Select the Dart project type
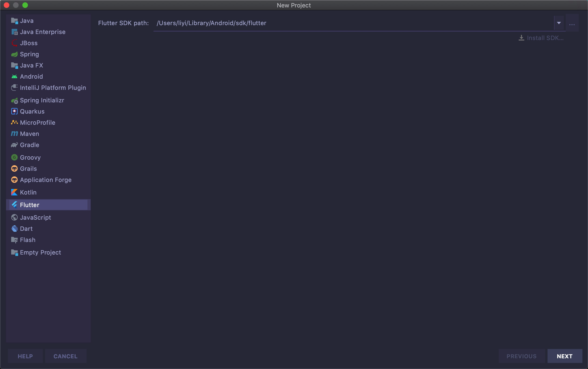 26,229
